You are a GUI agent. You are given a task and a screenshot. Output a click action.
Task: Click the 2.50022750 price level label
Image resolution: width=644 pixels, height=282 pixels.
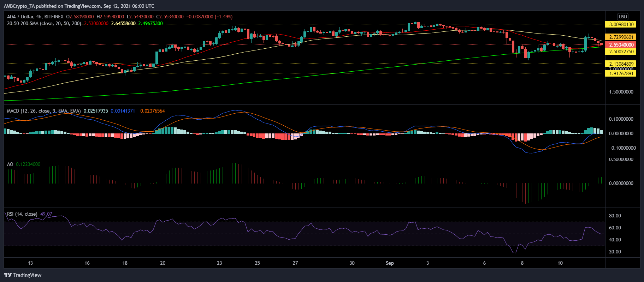click(621, 52)
